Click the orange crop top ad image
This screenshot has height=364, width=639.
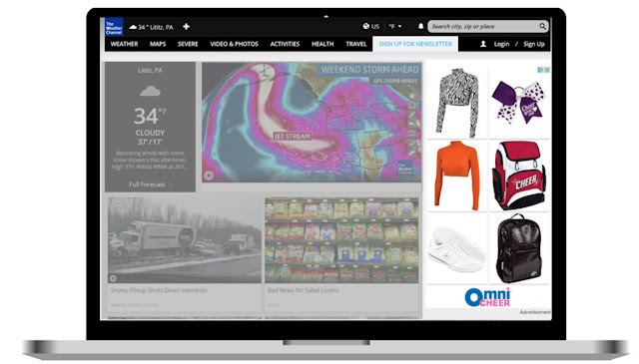point(456,176)
